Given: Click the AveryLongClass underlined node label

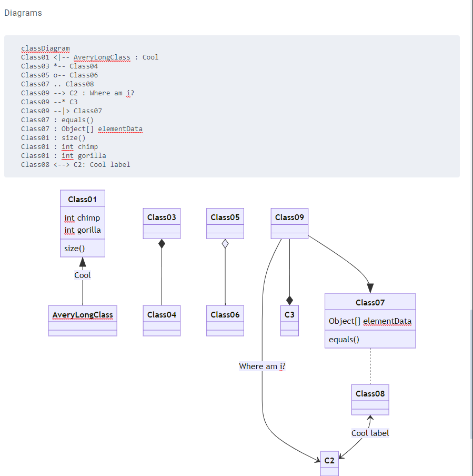Looking at the screenshot, I should [82, 314].
